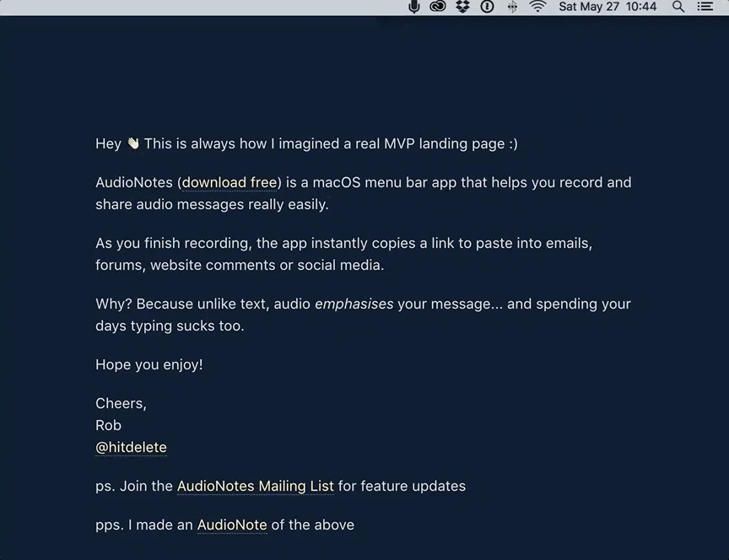Click the Sat May 27 10:44 clock
Viewport: 729px width, 560px height.
(x=607, y=7)
